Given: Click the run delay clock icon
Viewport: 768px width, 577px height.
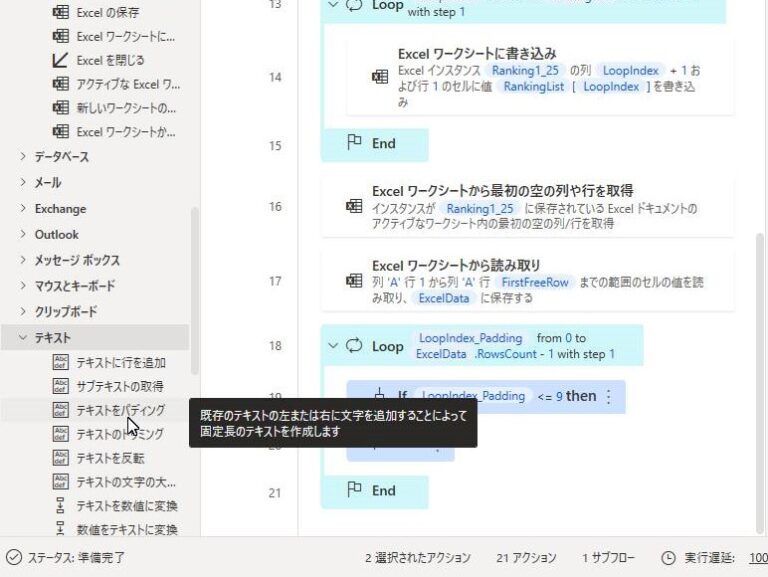Looking at the screenshot, I should click(669, 557).
